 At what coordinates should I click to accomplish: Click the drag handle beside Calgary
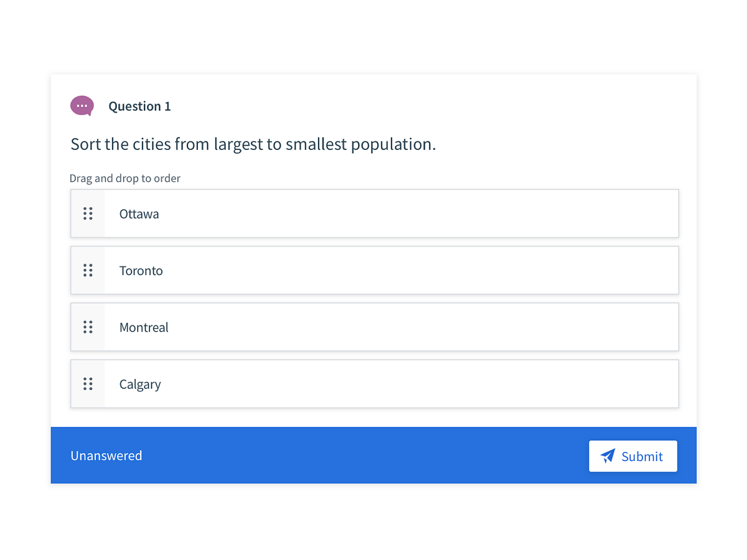88,384
